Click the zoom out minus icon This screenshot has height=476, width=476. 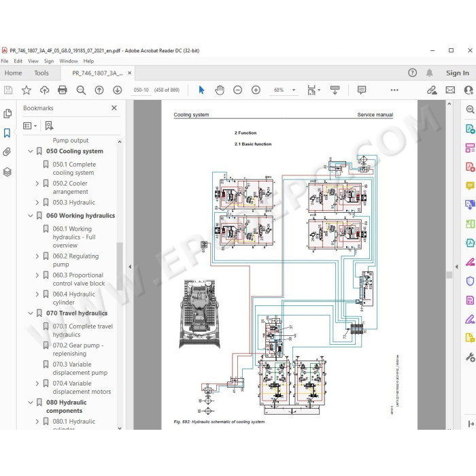[x=237, y=90]
